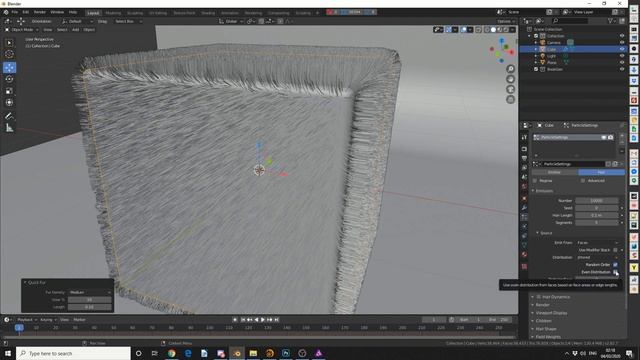Select material preview shading sphere
Viewport: 640px width, 360px height.
point(500,29)
